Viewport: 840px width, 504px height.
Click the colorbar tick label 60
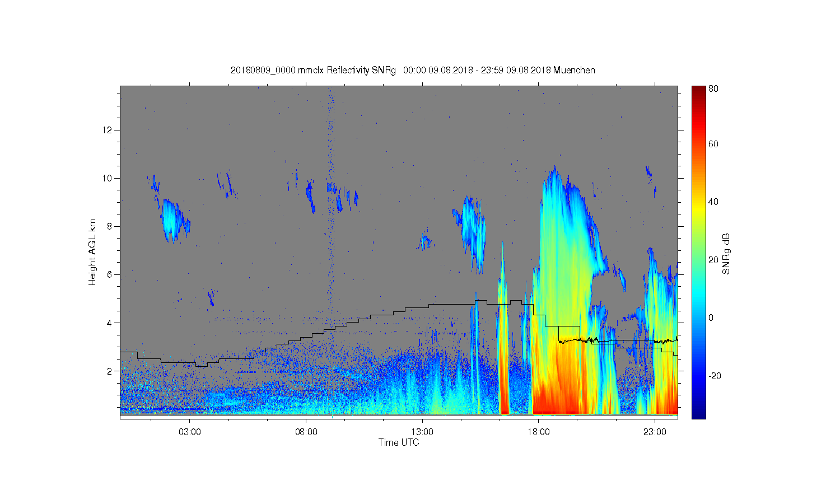(713, 144)
